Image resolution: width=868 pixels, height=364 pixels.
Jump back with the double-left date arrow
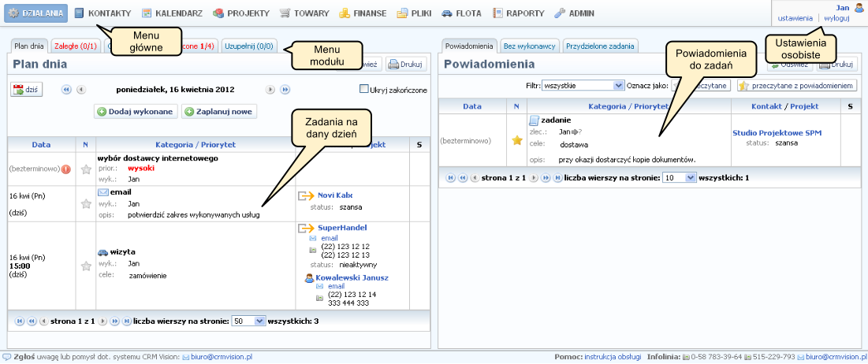click(66, 90)
